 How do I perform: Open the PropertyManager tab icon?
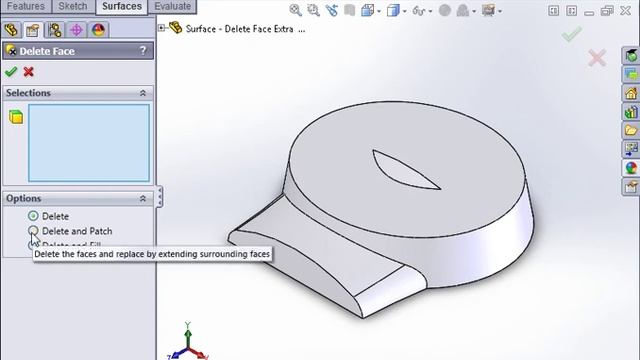[33, 30]
